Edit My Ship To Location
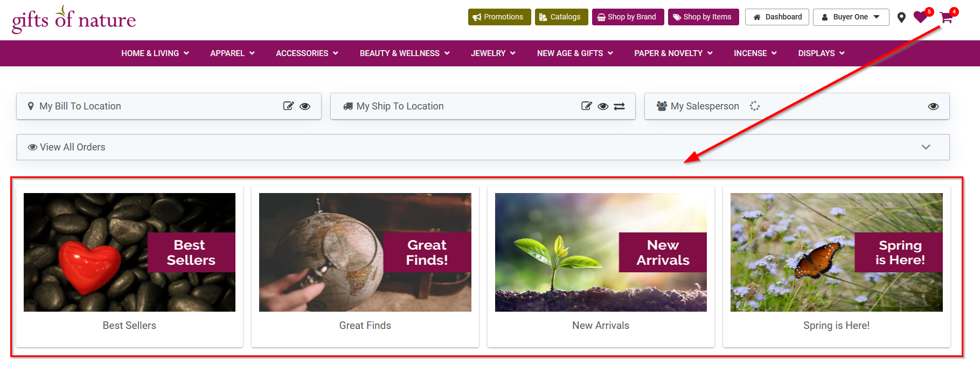 pyautogui.click(x=586, y=106)
